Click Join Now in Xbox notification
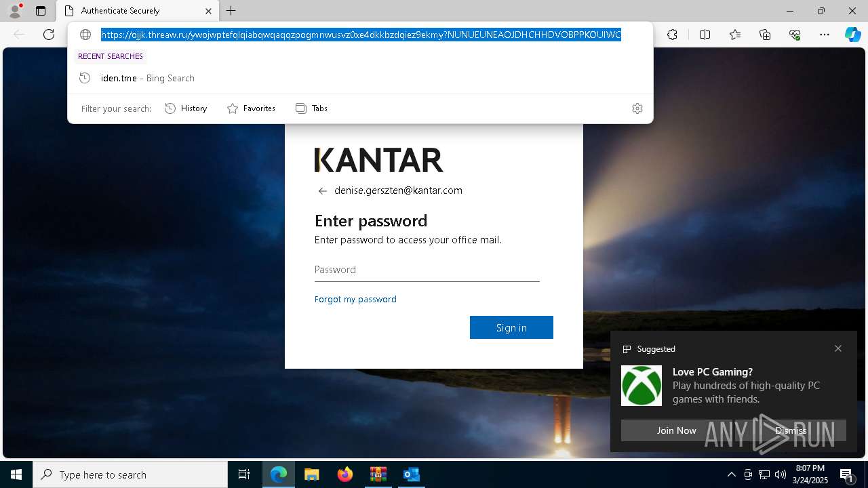 pyautogui.click(x=676, y=430)
